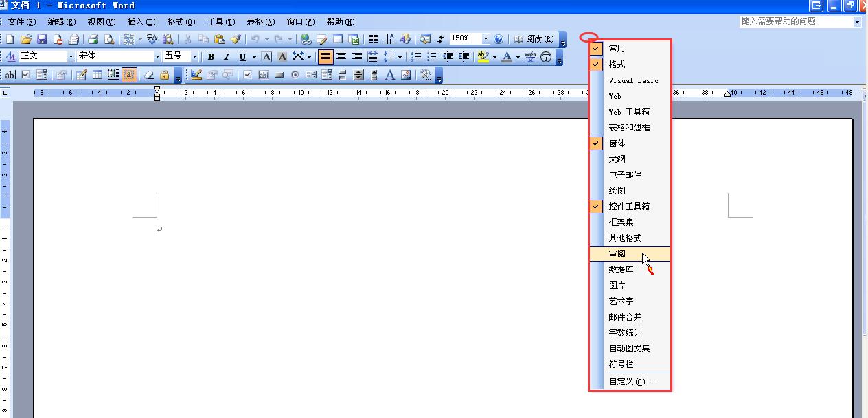The width and height of the screenshot is (868, 418).
Task: Click the Insert Table icon
Action: click(338, 39)
